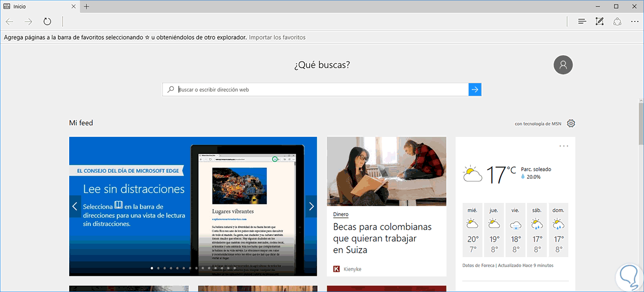Click the Parc. soleado condition text
Screen dimensions: 644x292
coord(536,169)
